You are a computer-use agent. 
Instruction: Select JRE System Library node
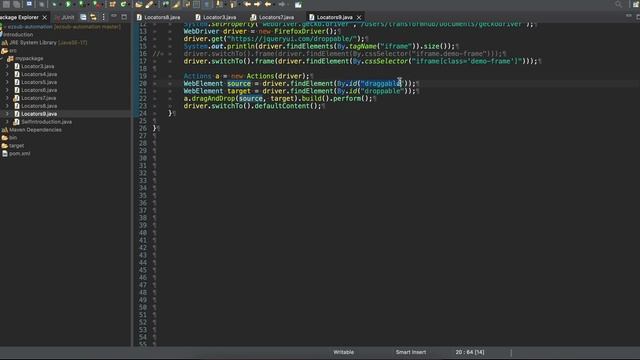pyautogui.click(x=48, y=42)
